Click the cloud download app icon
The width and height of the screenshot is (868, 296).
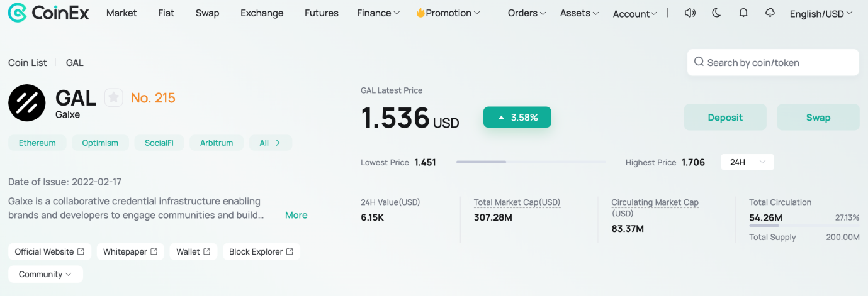[770, 13]
